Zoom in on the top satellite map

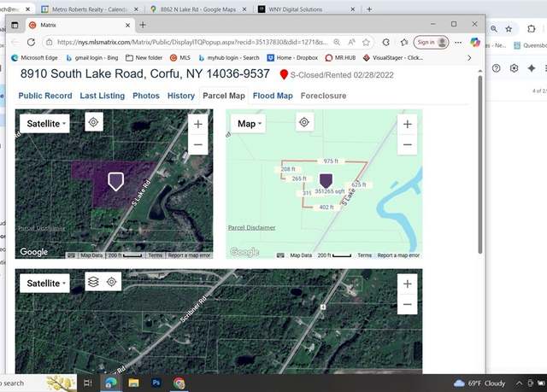tap(197, 124)
